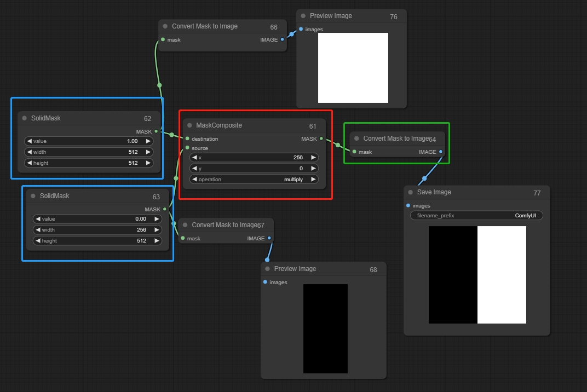The image size is (587, 392).
Task: Select the black and white Save Image thumbnail
Action: pos(477,275)
